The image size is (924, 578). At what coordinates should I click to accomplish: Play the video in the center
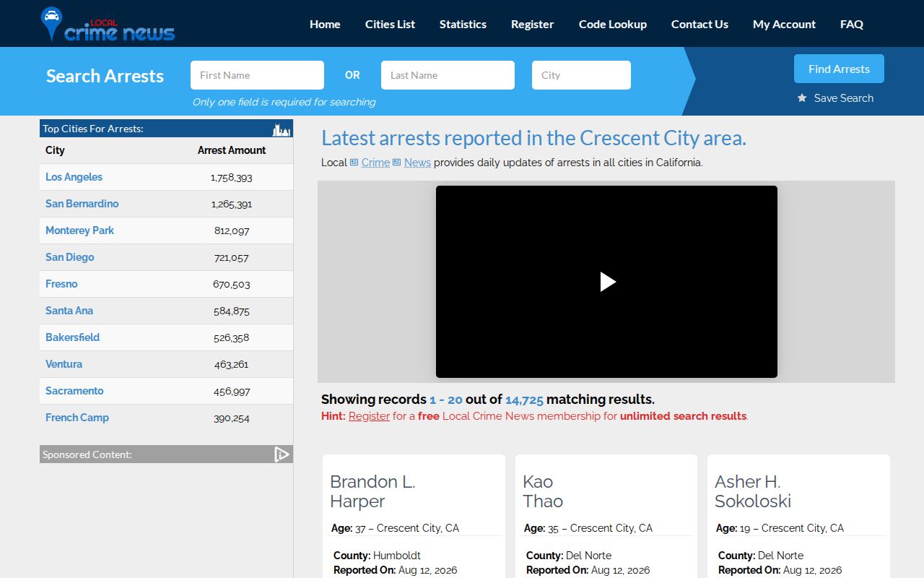coord(607,282)
